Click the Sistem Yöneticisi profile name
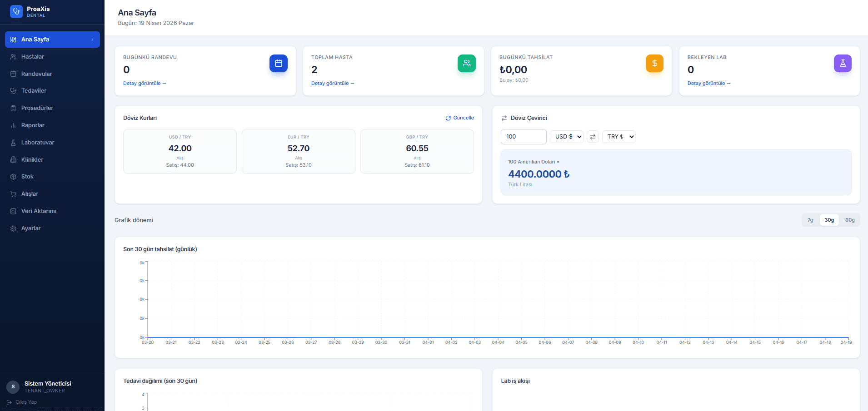868x411 pixels. coord(48,384)
